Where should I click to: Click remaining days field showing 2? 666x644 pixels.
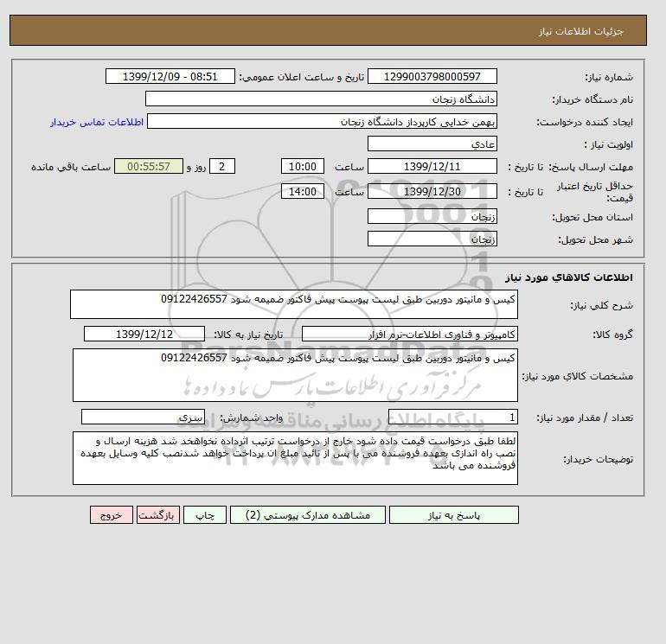click(x=221, y=167)
